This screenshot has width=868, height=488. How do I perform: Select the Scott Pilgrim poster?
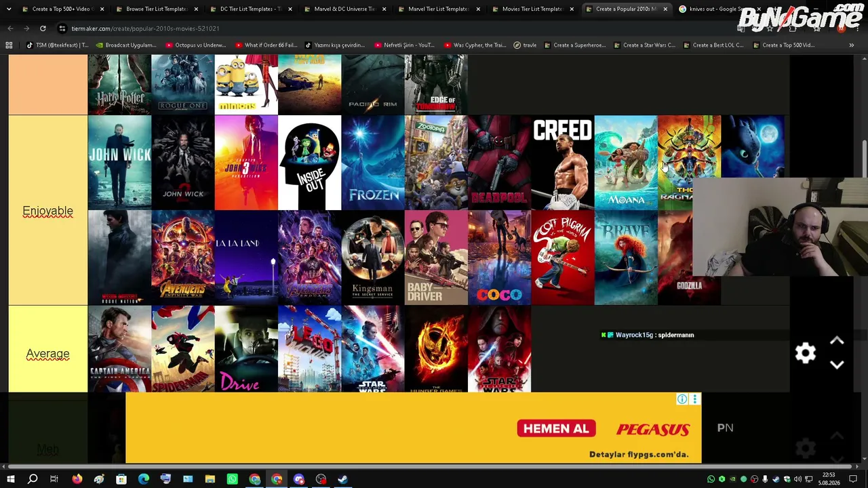click(563, 258)
